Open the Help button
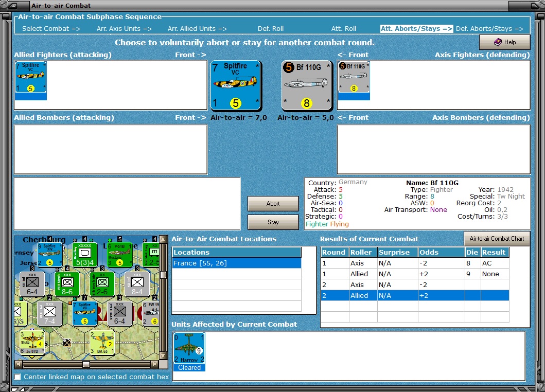The height and width of the screenshot is (392, 545). pyautogui.click(x=505, y=42)
